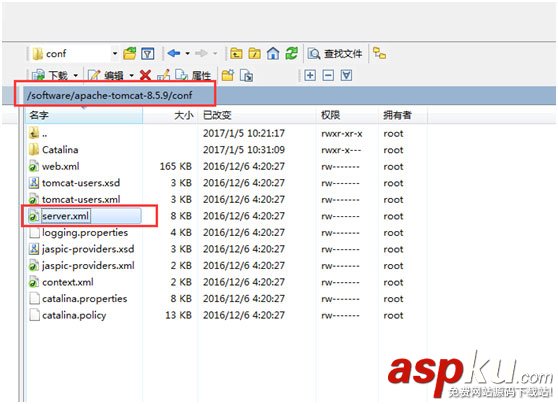Viewport: 558px width, 404px height.
Task: Select the catalina.policy file
Action: tap(74, 315)
